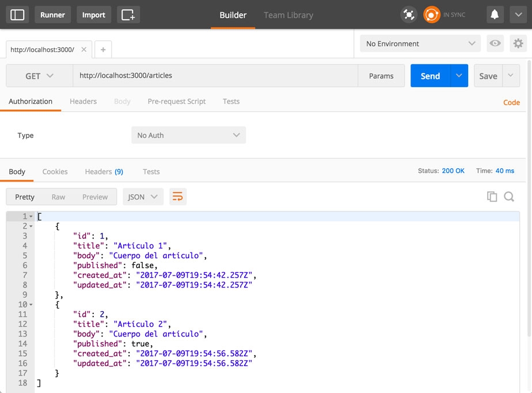Image resolution: width=532 pixels, height=393 pixels.
Task: Toggle line wrap in response view
Action: coord(178,197)
